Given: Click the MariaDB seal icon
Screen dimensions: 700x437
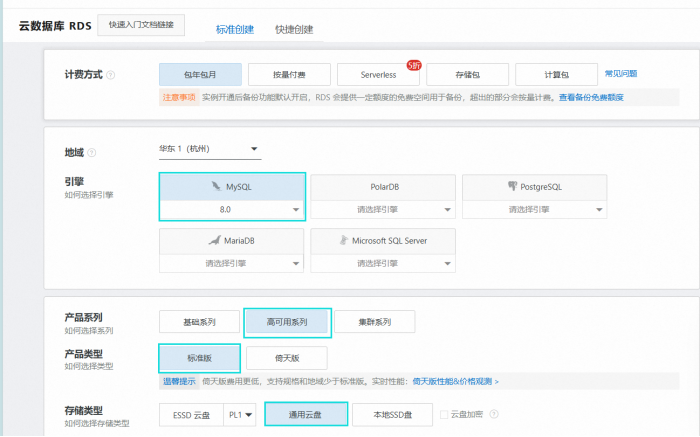Looking at the screenshot, I should tap(215, 240).
